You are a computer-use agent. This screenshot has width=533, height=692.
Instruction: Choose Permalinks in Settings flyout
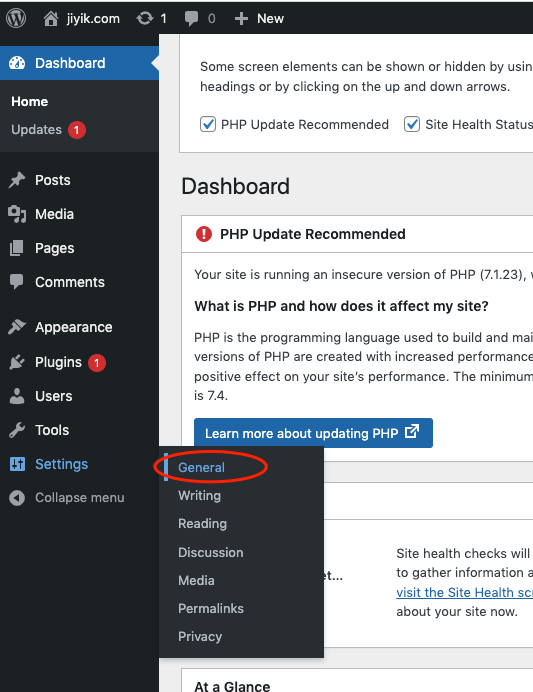(x=211, y=609)
